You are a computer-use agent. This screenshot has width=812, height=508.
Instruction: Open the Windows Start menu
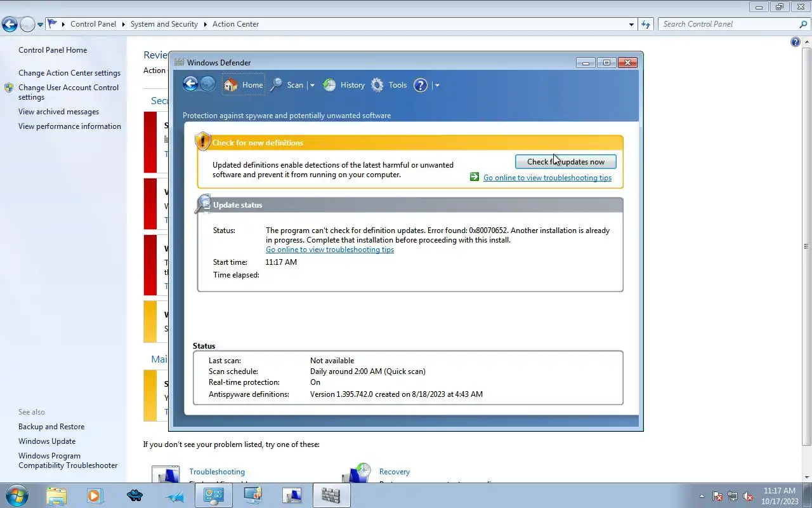click(16, 495)
